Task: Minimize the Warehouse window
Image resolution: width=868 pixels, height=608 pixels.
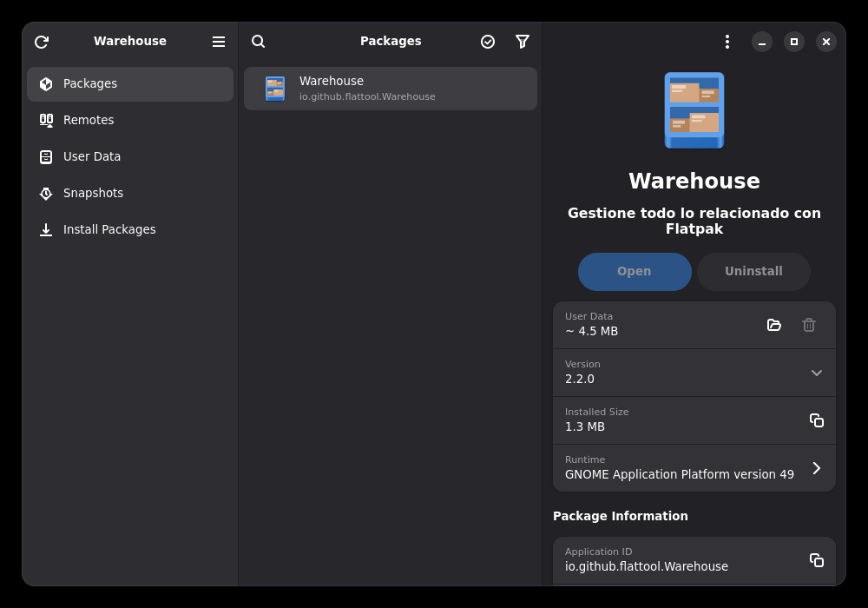Action: 762,42
